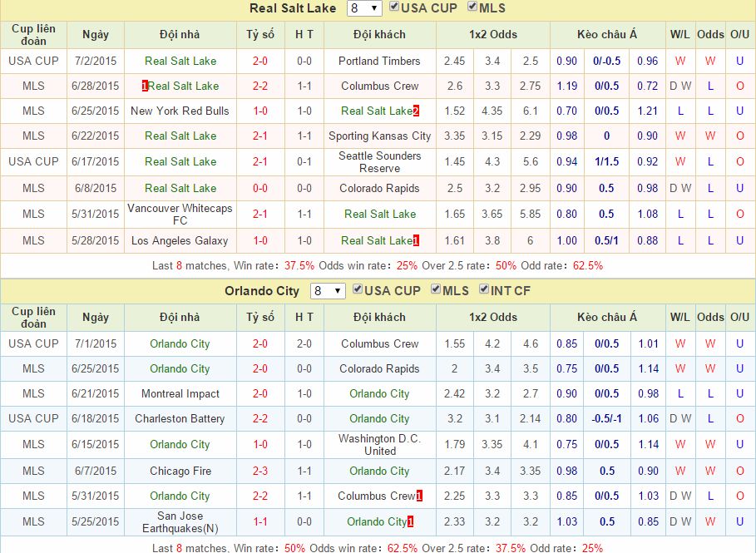Click the 0-0 score of Real Salt Lake vs Colorado Rapids
This screenshot has width=756, height=553.
click(260, 189)
